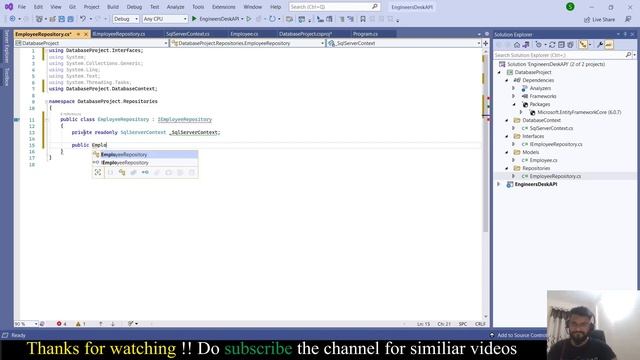Collapse the Dependencies tree node
640x360 pixels.
(507, 80)
